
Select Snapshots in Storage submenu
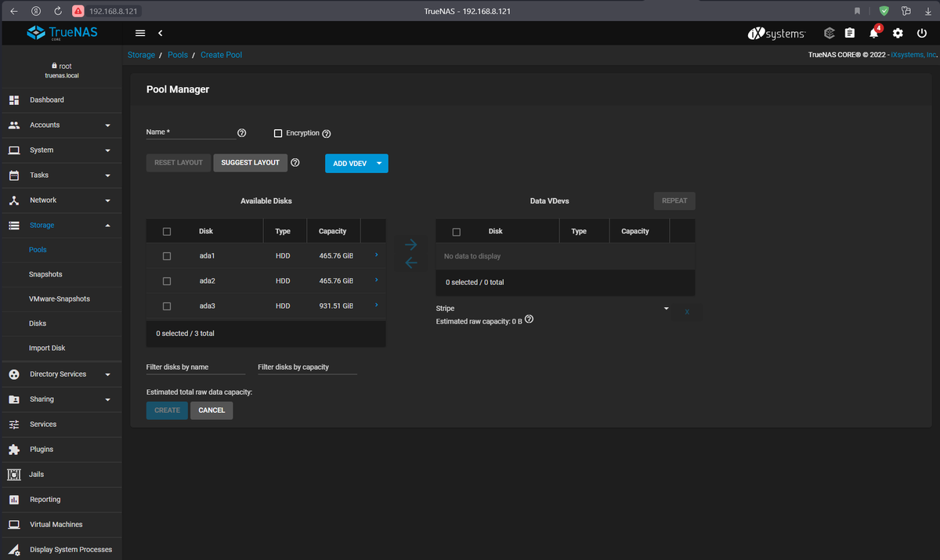45,274
